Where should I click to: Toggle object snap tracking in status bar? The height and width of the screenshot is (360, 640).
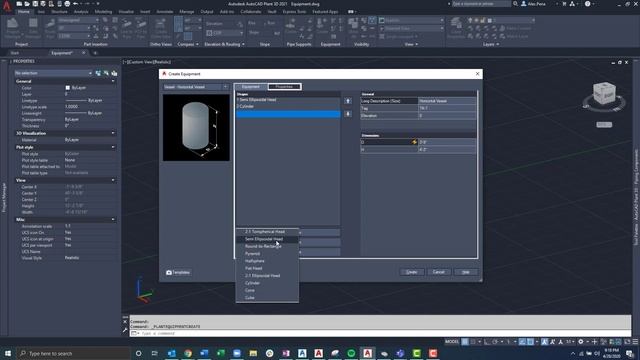click(x=522, y=342)
